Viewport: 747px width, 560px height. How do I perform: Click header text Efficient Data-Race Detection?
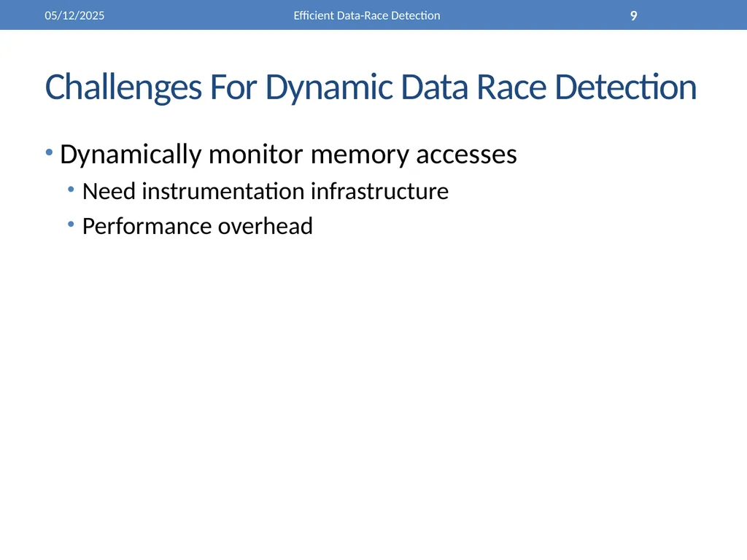tap(367, 16)
